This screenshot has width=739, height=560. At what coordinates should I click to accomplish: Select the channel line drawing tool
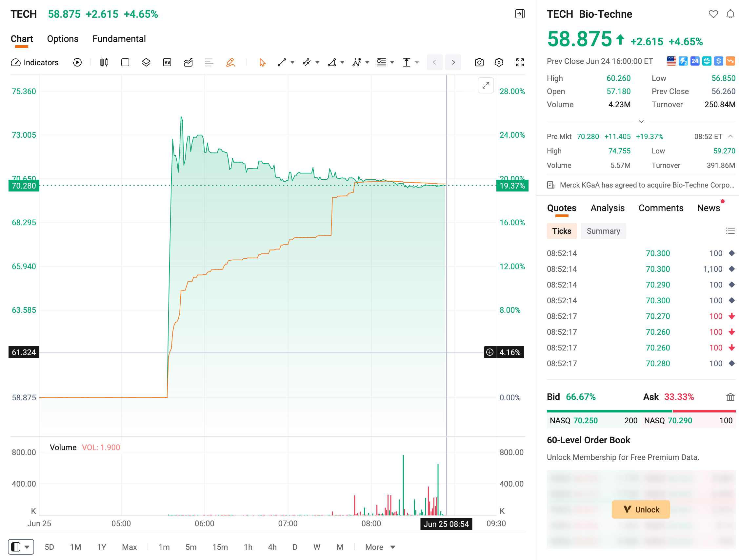pyautogui.click(x=307, y=63)
